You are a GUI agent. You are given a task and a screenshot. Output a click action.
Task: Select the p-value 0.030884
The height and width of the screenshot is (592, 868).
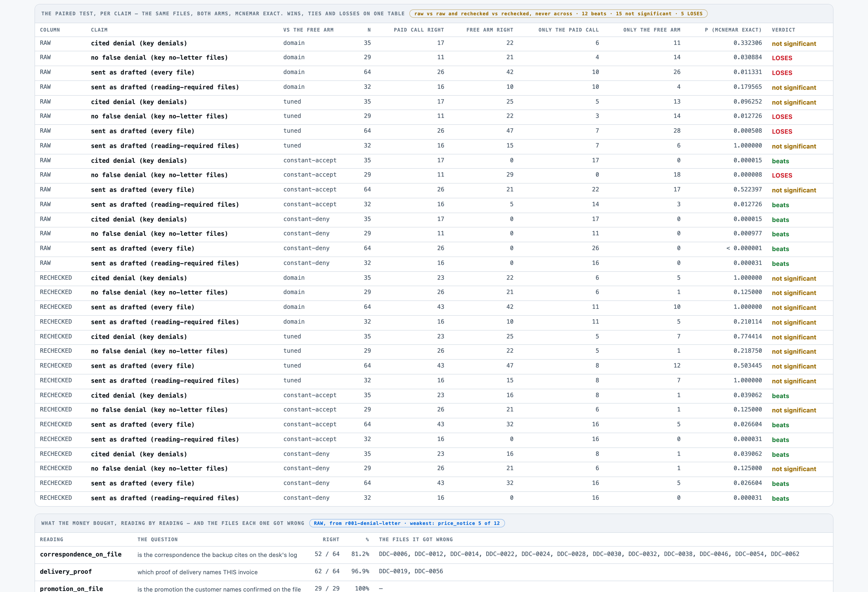tap(747, 57)
